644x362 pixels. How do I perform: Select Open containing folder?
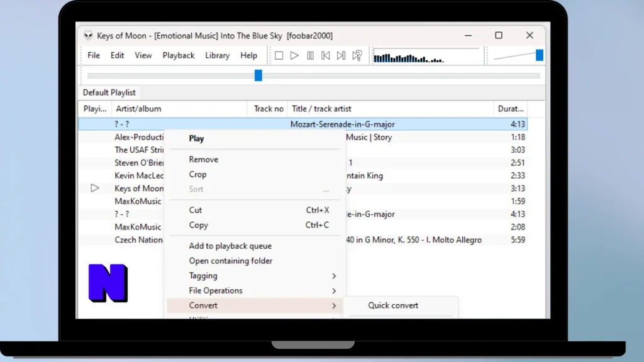pyautogui.click(x=255, y=261)
